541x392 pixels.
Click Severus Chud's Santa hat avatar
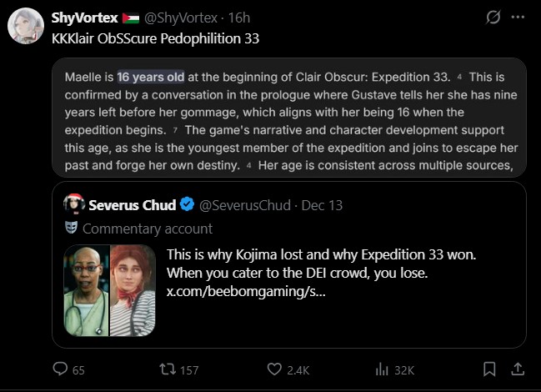click(73, 205)
